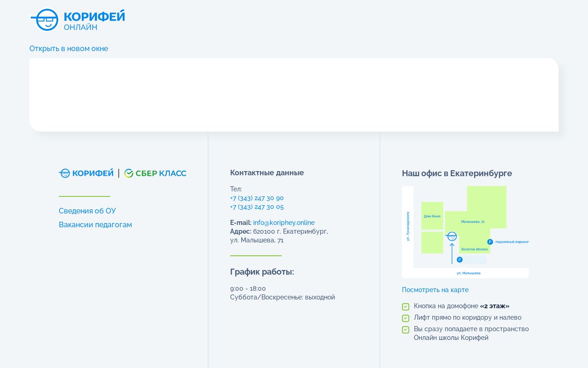
Task: Click the info@koriphey.online email link
Action: click(284, 223)
